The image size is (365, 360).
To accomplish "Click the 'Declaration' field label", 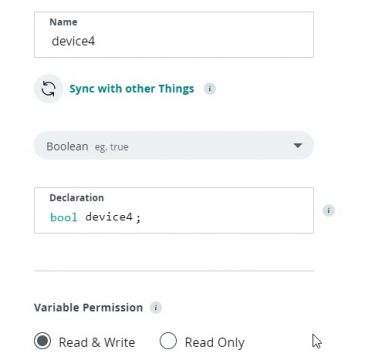I will (77, 198).
